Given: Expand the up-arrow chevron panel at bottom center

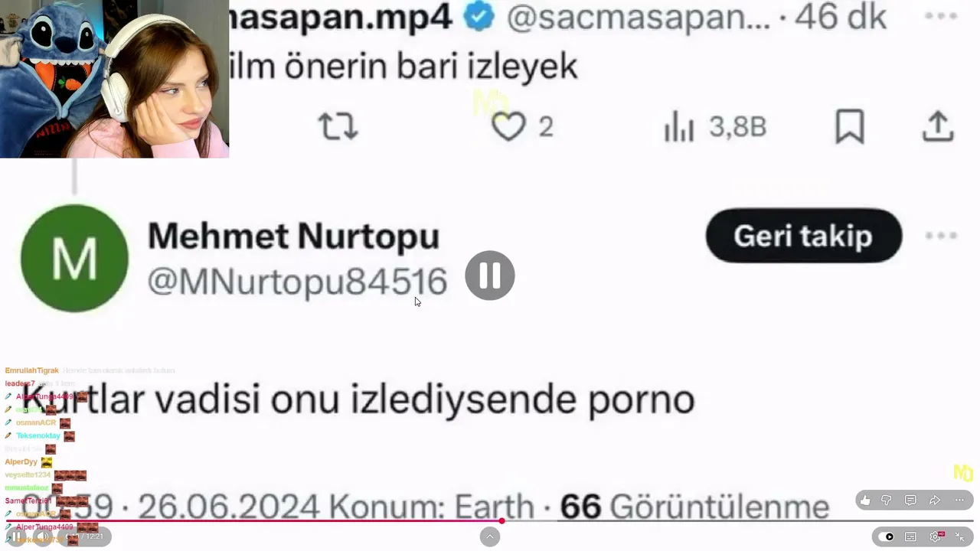Looking at the screenshot, I should click(490, 536).
